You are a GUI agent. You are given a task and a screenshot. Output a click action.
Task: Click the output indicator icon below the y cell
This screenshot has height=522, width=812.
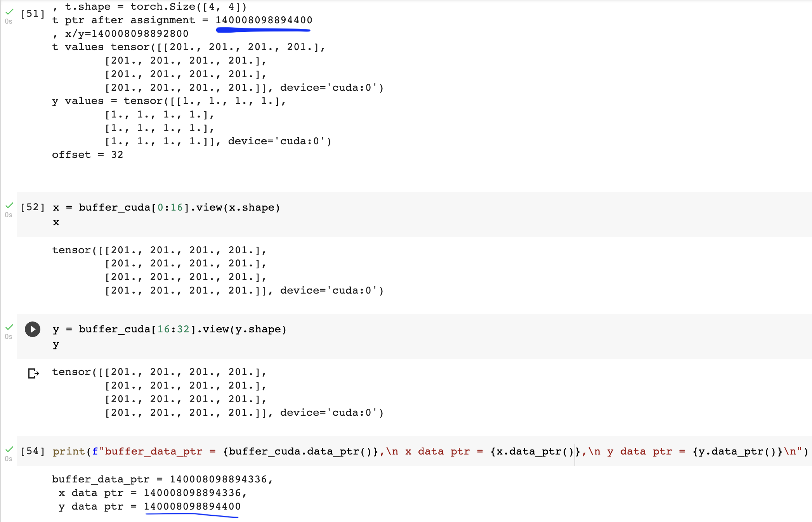pos(33,373)
